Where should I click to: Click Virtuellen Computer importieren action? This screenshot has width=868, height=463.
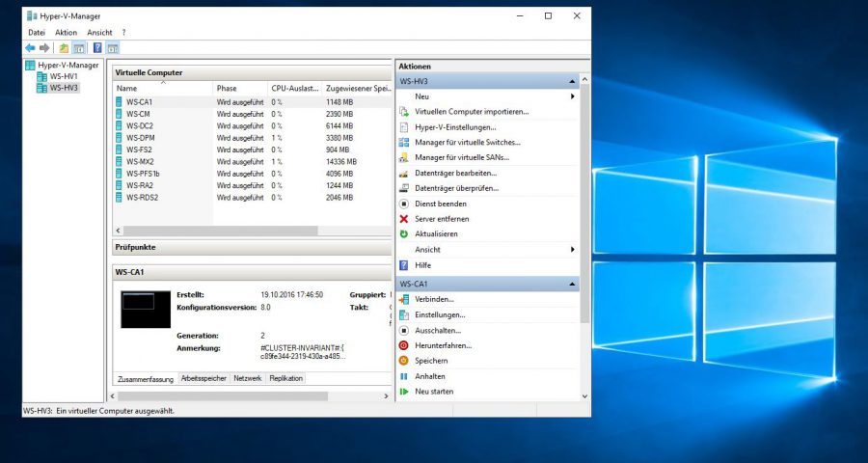[472, 111]
